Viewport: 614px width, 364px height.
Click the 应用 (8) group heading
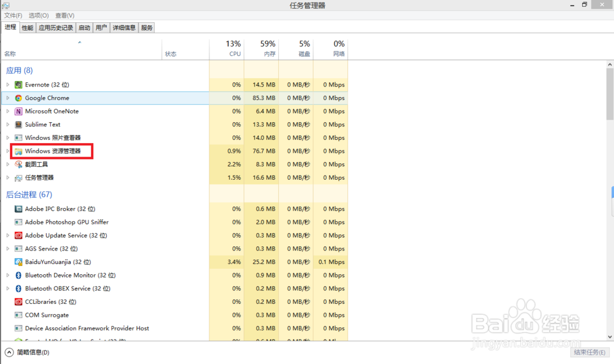(19, 71)
